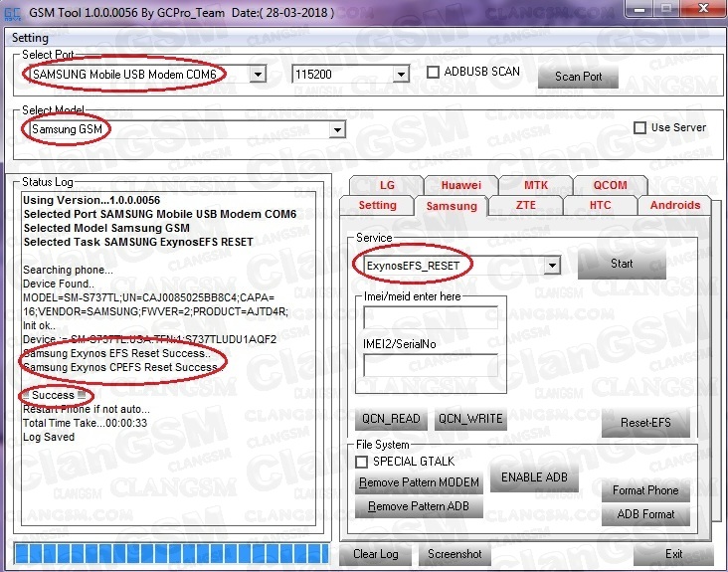Click the ADB Format button
Image resolution: width=728 pixels, height=572 pixels.
(645, 514)
